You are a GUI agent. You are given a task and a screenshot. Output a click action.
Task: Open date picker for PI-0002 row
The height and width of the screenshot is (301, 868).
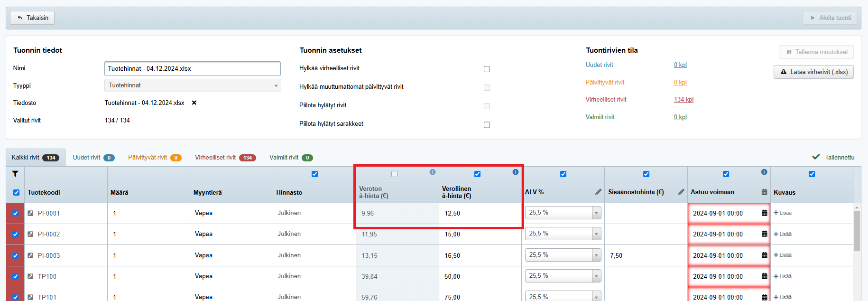(x=764, y=234)
